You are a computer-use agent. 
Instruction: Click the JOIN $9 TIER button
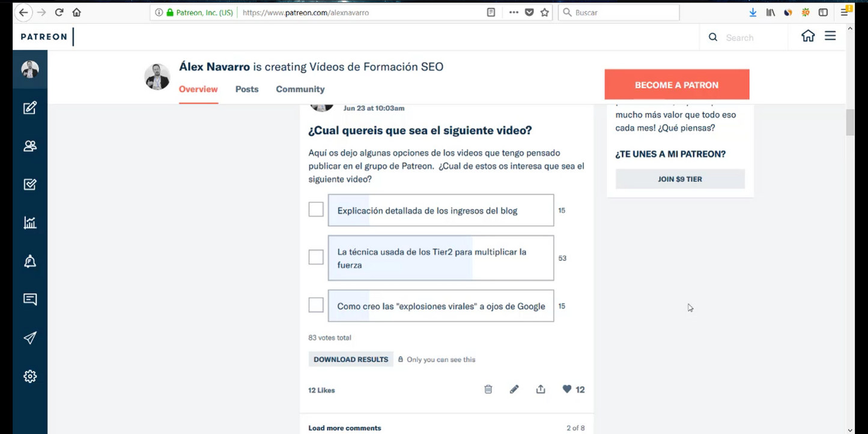pos(679,178)
